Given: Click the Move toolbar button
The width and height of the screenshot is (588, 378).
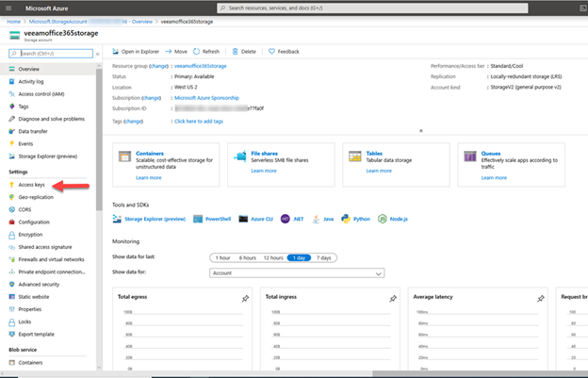Looking at the screenshot, I should [x=176, y=52].
